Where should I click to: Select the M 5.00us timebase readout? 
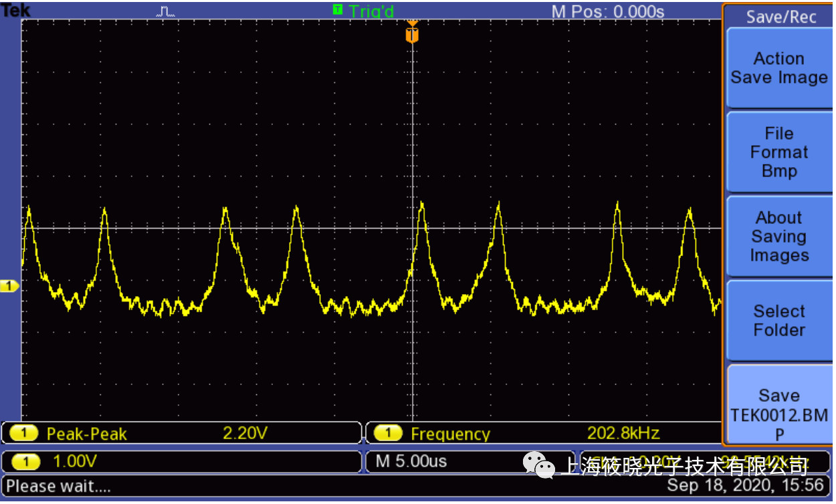(x=411, y=461)
